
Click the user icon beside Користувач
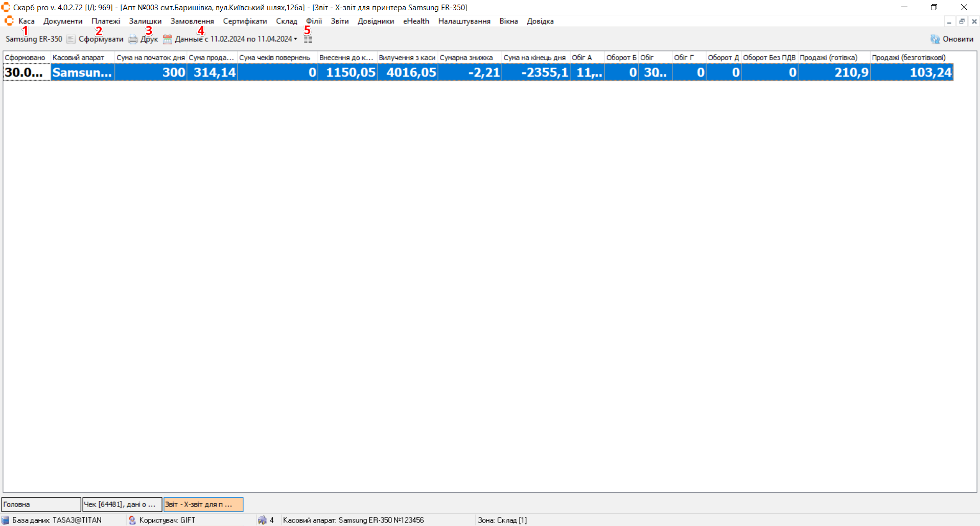(132, 520)
